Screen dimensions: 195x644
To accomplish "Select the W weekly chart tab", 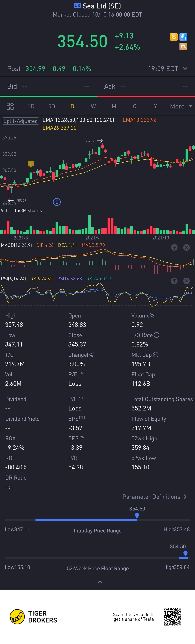I will tap(93, 106).
